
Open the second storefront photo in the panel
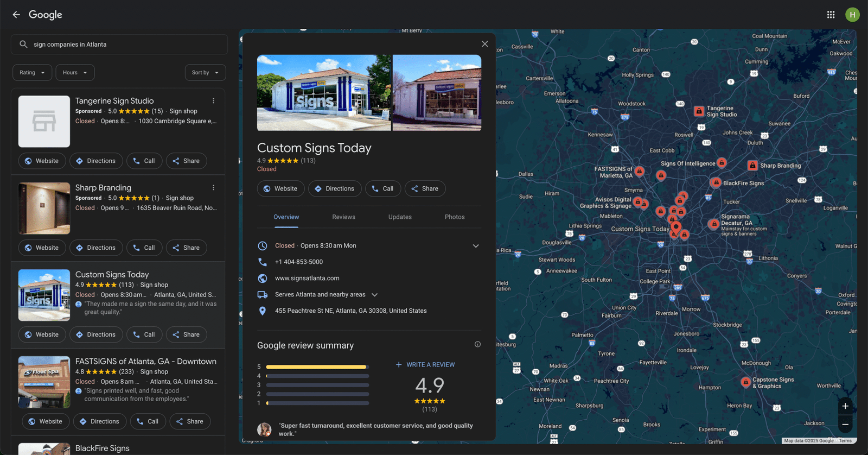coord(437,93)
